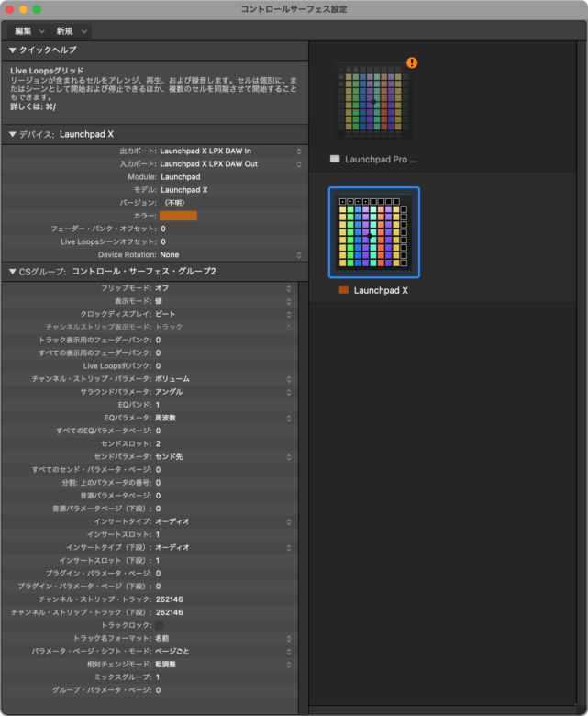Viewport: 588px width, 716px height.
Task: Collapse the CSグループ section triangle
Action: tap(13, 272)
